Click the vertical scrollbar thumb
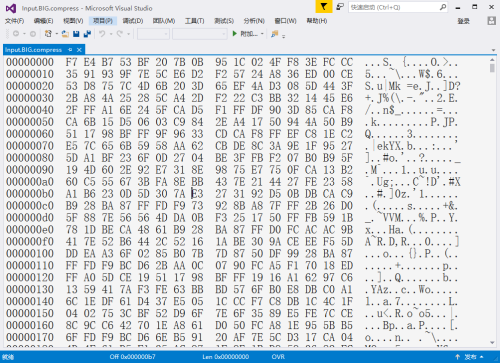This screenshot has width=500, height=363. coord(492,68)
